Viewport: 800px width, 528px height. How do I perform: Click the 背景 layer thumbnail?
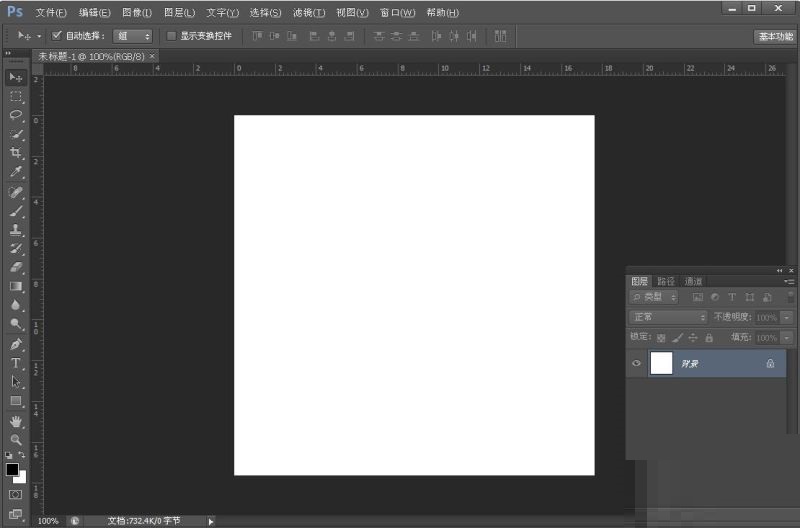click(661, 363)
